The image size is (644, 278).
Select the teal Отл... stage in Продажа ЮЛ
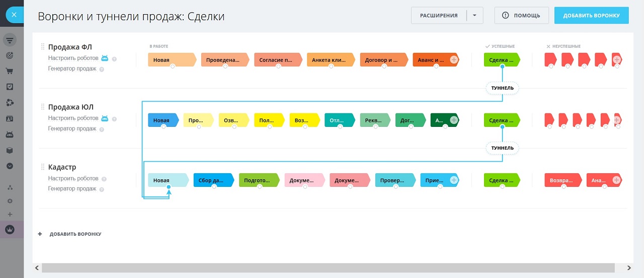coord(340,120)
